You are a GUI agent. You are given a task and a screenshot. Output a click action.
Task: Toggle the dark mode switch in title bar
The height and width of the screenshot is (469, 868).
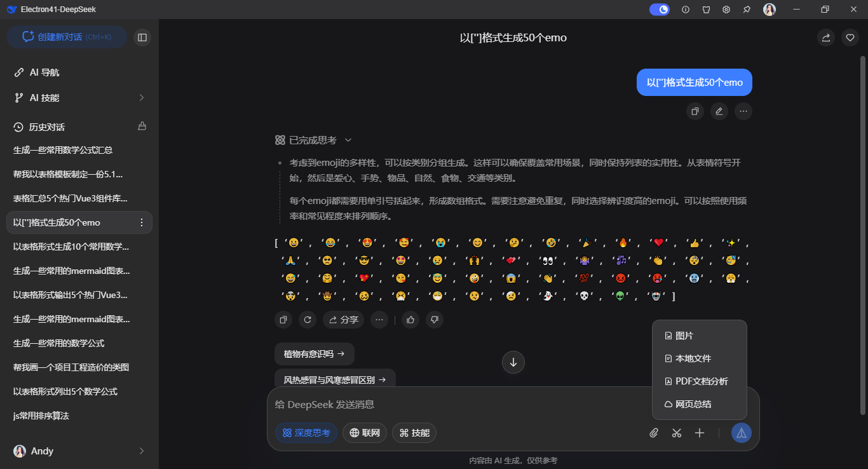[x=659, y=10]
